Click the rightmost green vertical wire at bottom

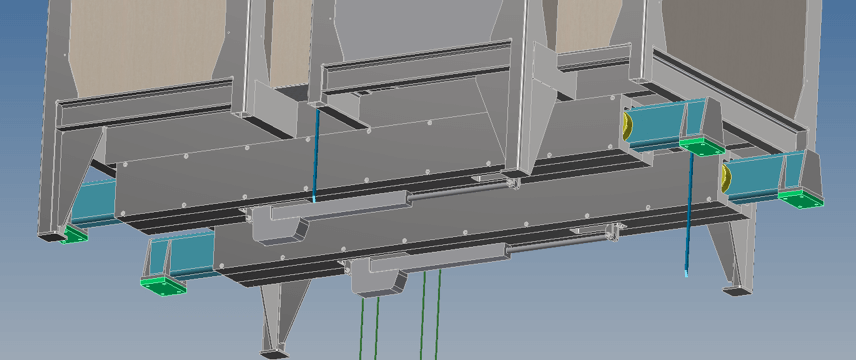tap(438, 315)
